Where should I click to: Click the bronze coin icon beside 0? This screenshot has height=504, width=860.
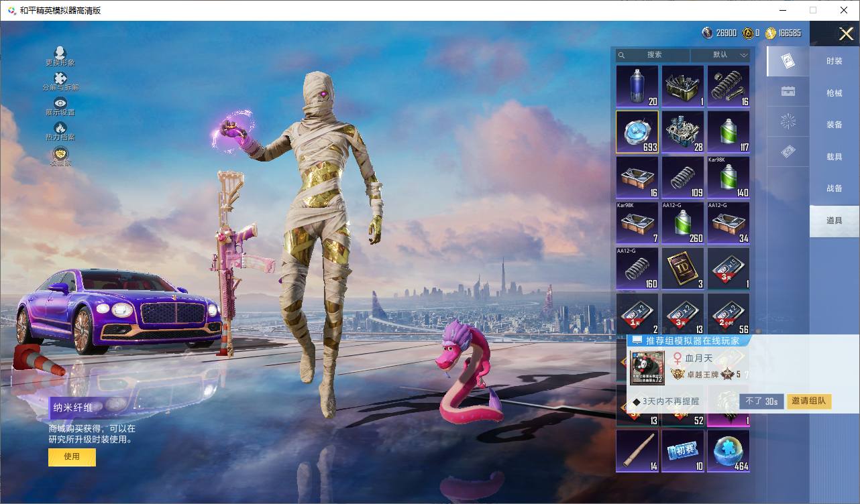point(747,33)
